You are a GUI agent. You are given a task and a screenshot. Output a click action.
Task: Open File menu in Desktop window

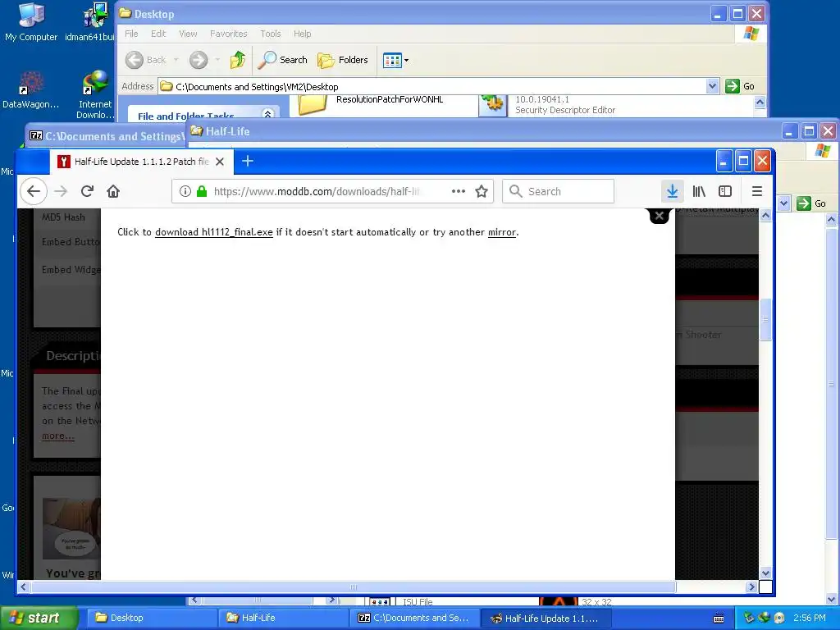coord(131,34)
